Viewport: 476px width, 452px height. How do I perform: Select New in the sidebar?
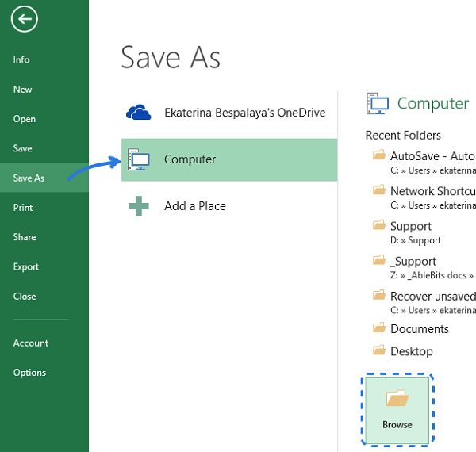point(22,90)
